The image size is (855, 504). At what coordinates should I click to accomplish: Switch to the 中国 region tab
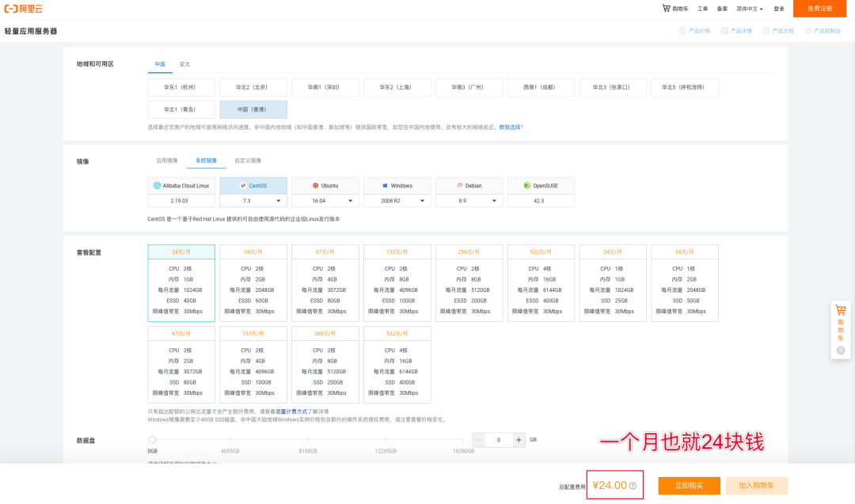[160, 64]
